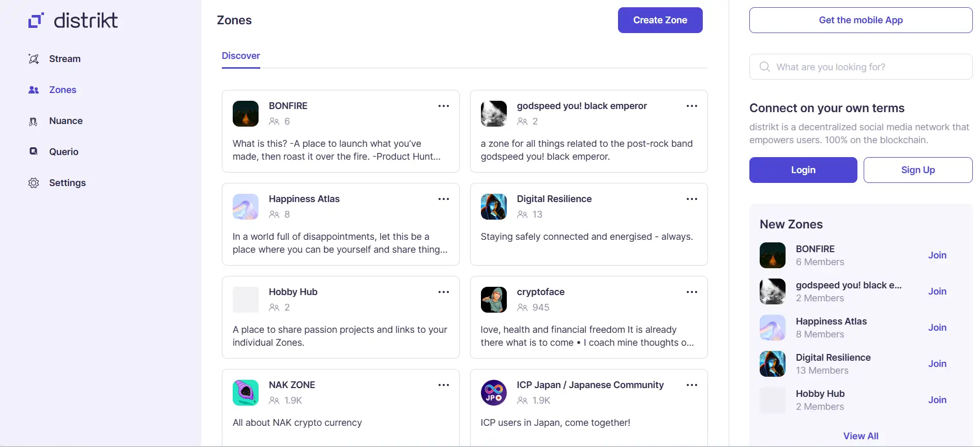Open more options on Hobby Hub card
Viewport: 980px width, 447px height.
point(444,292)
